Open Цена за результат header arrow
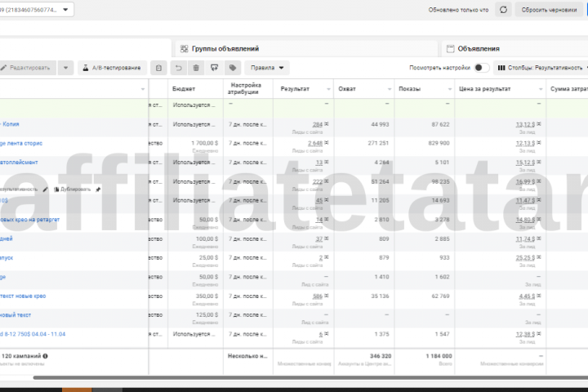 pyautogui.click(x=541, y=89)
